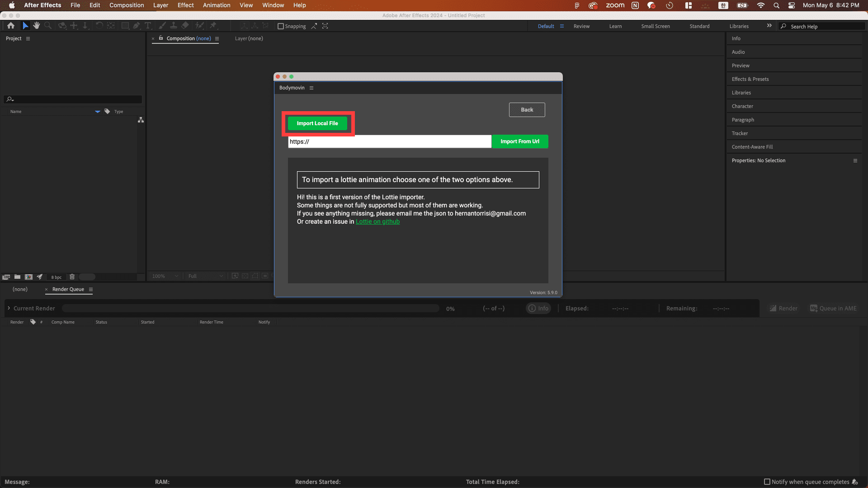Click the Back button in Bodymovin

pyautogui.click(x=527, y=110)
